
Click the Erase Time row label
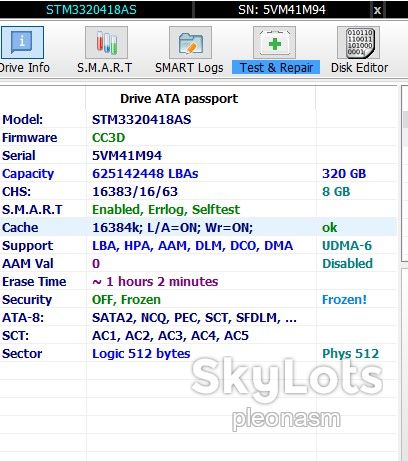coord(34,282)
